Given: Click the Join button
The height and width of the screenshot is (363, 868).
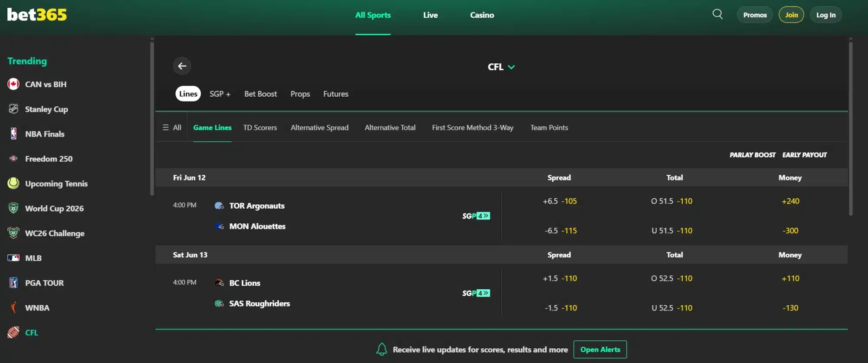Looking at the screenshot, I should click(791, 15).
